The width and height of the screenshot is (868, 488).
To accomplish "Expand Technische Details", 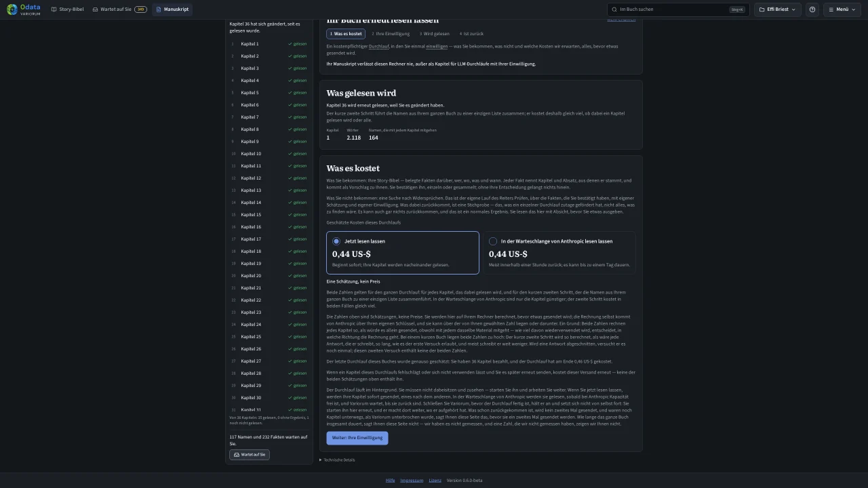I will pyautogui.click(x=337, y=460).
